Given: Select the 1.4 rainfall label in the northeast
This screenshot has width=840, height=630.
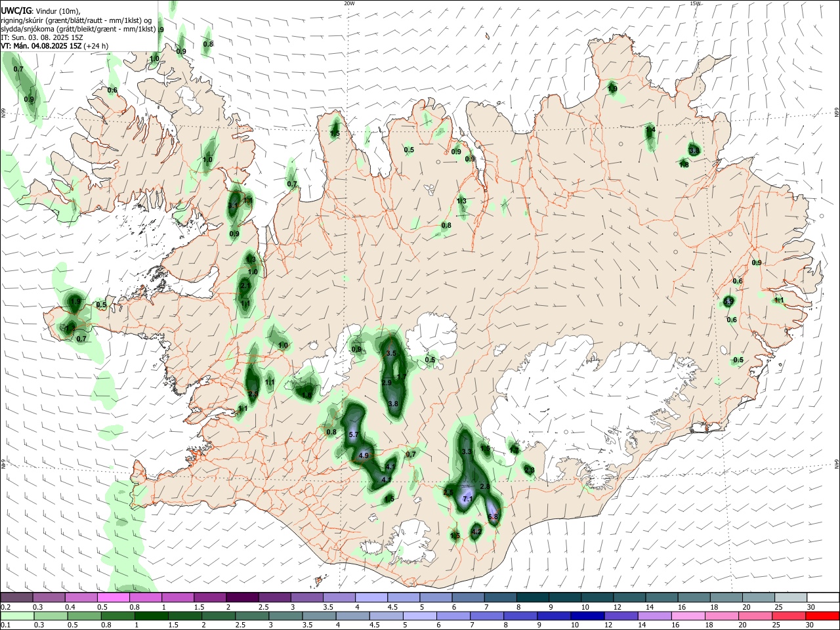Looking at the screenshot, I should click(650, 130).
